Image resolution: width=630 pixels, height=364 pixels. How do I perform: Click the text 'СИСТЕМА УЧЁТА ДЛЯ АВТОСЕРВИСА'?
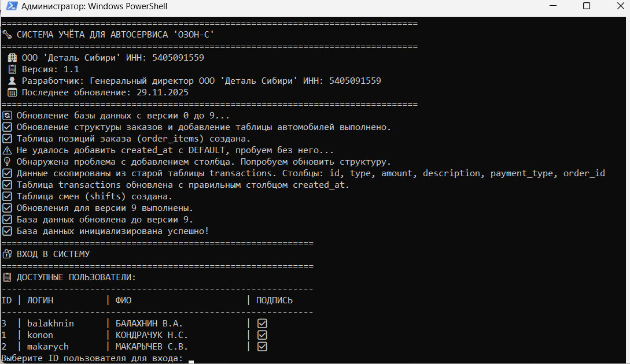pyautogui.click(x=92, y=35)
